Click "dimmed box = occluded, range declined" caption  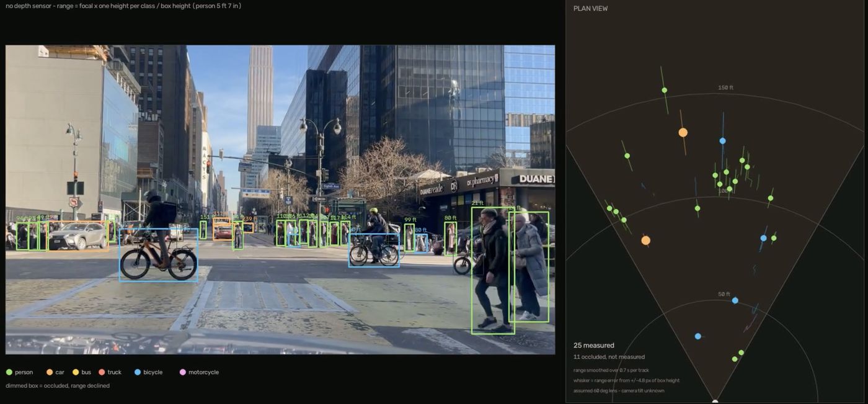58,386
